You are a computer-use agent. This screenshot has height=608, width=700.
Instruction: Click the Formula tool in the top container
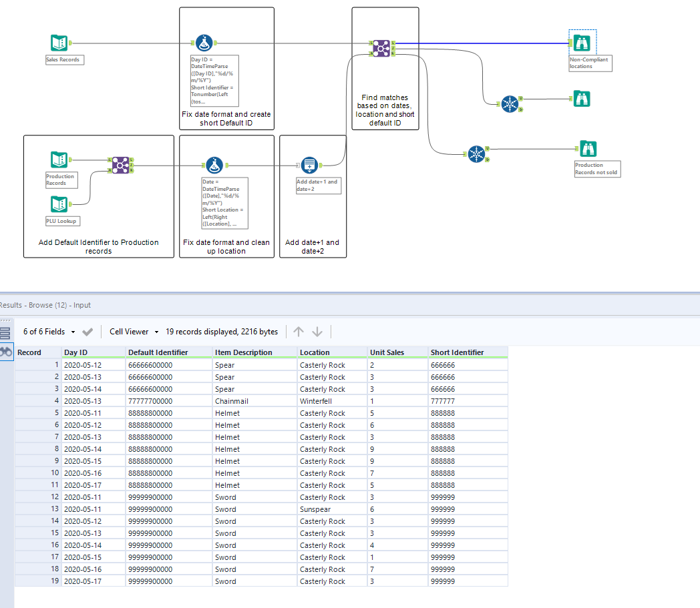204,43
